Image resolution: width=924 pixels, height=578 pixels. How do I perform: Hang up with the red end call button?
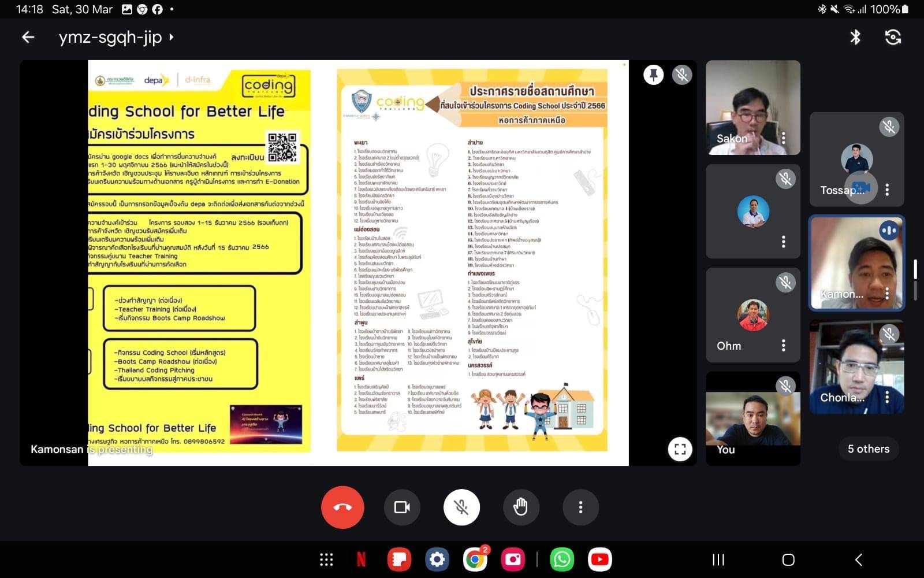click(x=342, y=507)
